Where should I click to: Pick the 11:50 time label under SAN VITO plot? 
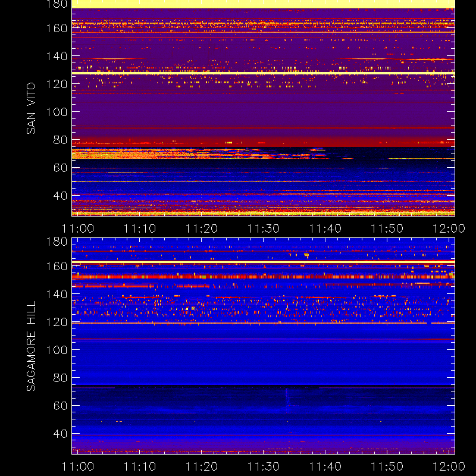(x=387, y=228)
